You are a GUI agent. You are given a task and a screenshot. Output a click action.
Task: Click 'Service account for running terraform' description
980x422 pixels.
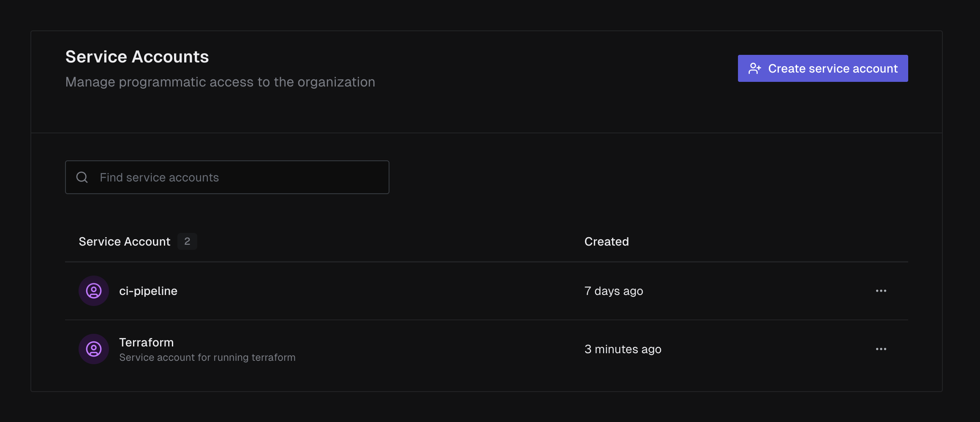click(x=207, y=357)
